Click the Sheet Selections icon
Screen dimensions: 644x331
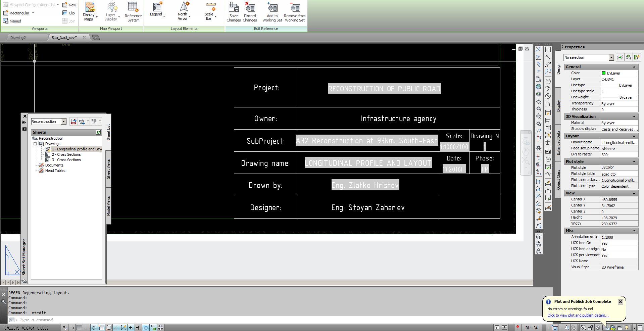(x=94, y=122)
